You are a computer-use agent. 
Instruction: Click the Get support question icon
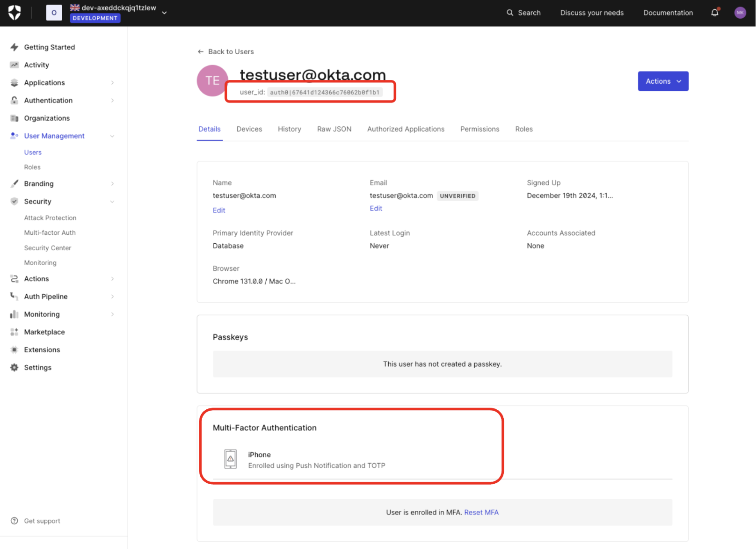coord(15,521)
